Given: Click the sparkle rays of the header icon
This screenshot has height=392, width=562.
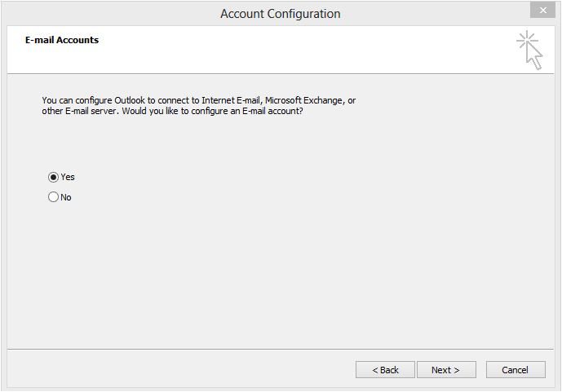Looking at the screenshot, I should 526,40.
